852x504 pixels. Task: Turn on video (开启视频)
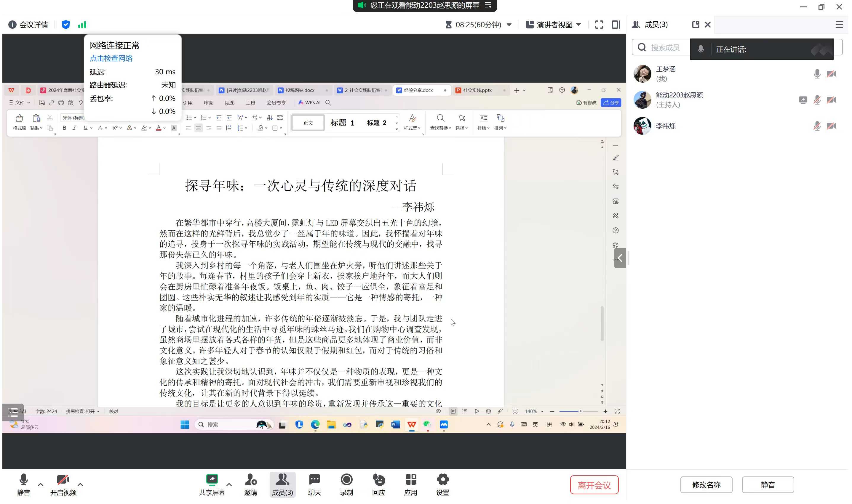click(x=63, y=480)
